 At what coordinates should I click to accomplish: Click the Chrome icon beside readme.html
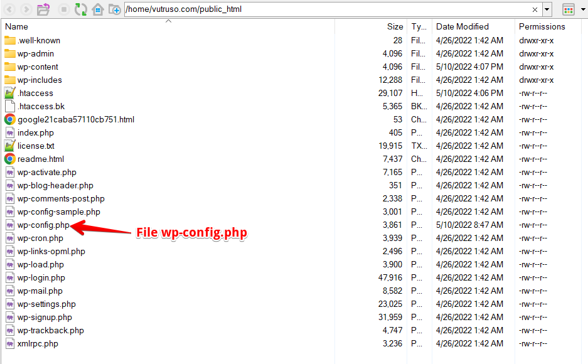coord(11,159)
